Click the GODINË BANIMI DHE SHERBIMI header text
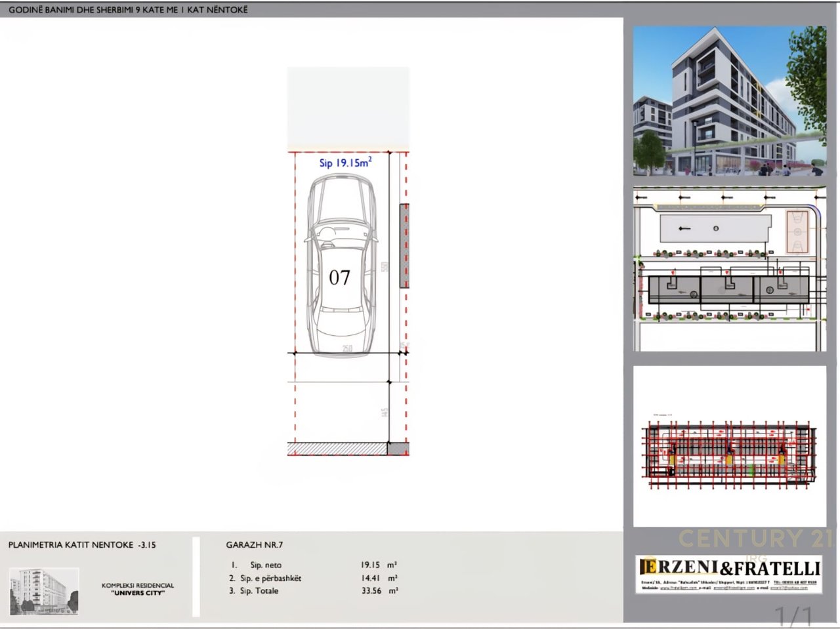This screenshot has width=840, height=629. pos(128,10)
